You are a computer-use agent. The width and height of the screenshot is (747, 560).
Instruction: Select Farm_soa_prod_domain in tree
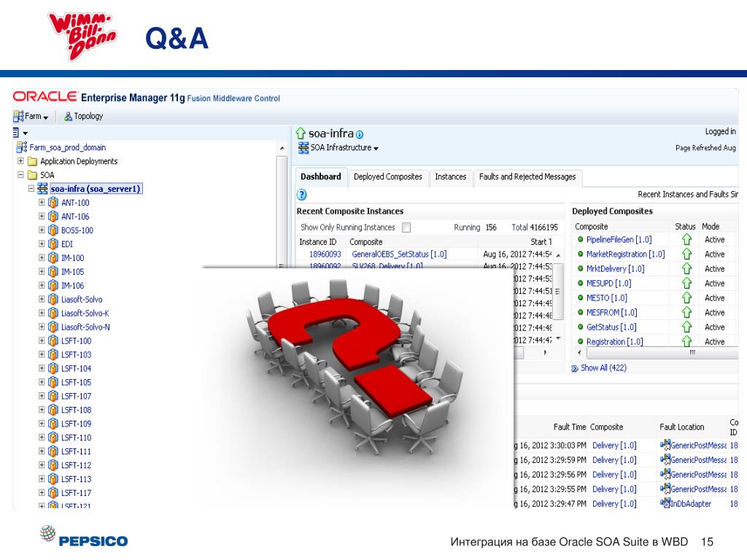click(x=68, y=147)
